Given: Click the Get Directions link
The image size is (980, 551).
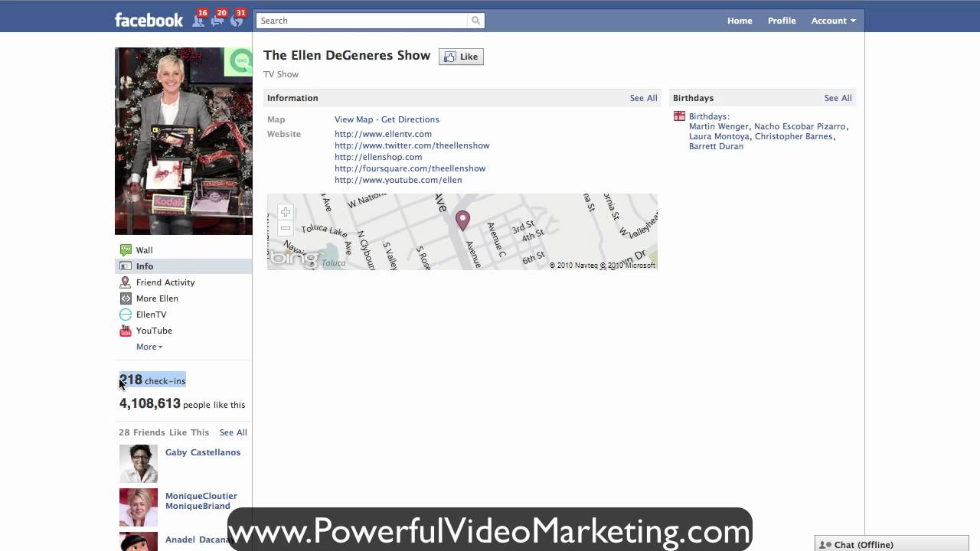Looking at the screenshot, I should [x=410, y=119].
